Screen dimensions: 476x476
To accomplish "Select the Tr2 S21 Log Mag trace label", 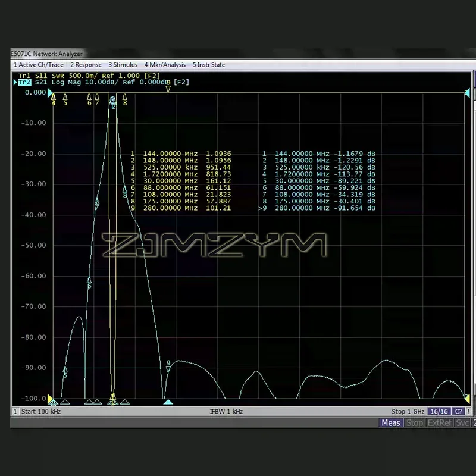I will coord(104,82).
